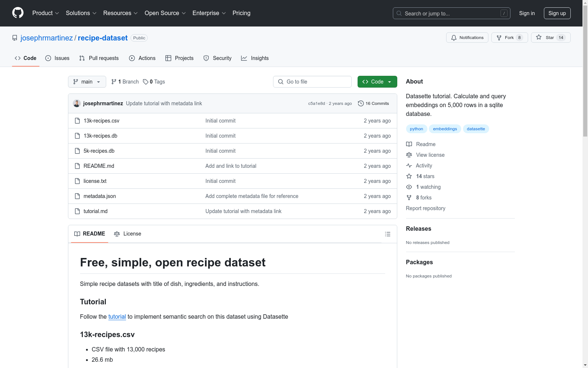This screenshot has width=588, height=368.
Task: Select the README tab in file viewer
Action: [90, 234]
